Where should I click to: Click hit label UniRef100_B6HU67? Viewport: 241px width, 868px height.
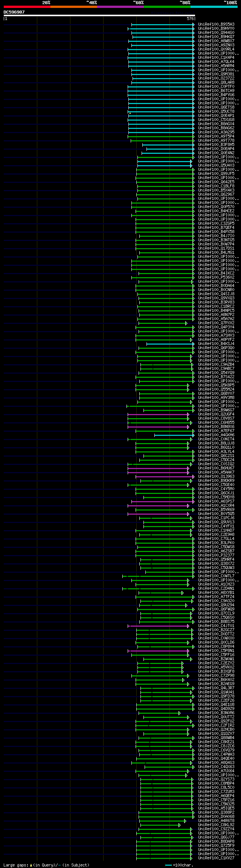[x=216, y=468]
